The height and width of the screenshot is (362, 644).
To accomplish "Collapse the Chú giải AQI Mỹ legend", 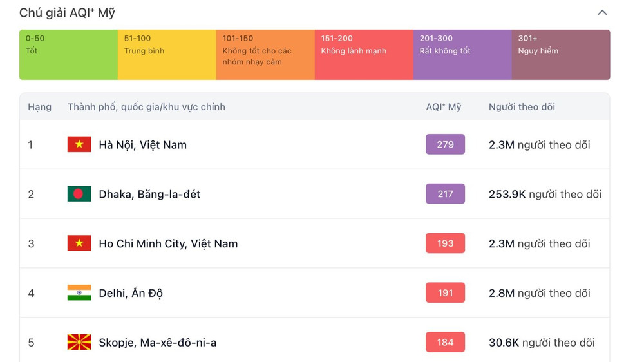I will click(601, 12).
